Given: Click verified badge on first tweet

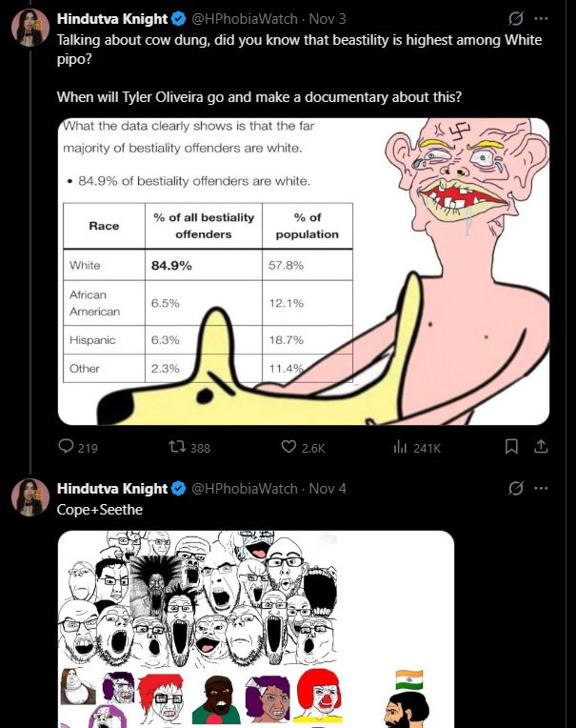Looking at the screenshot, I should coord(179,18).
